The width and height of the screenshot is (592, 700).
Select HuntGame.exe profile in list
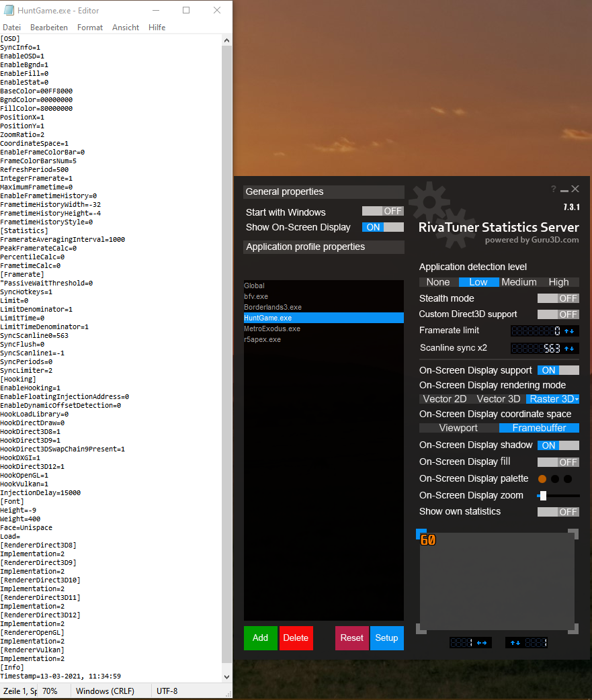tap(324, 318)
